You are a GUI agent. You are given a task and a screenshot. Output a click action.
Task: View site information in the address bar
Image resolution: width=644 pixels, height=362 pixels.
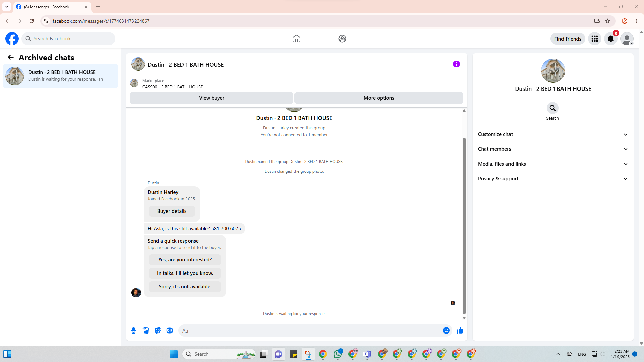46,21
